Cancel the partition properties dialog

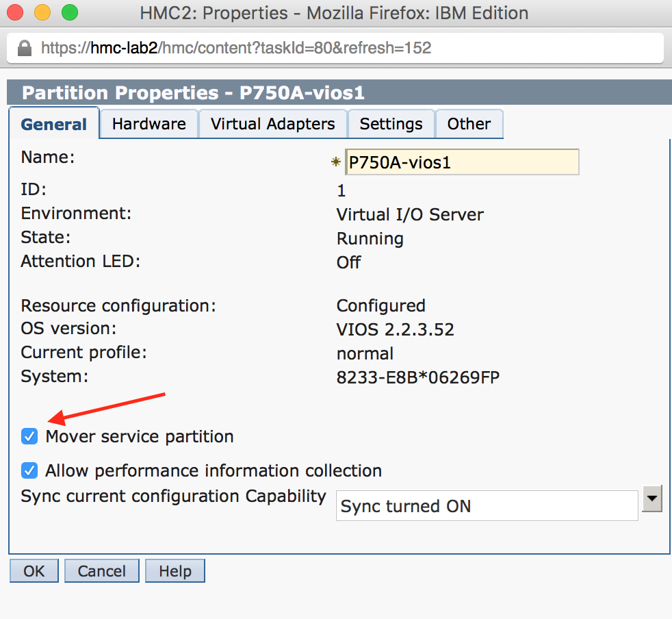[101, 570]
